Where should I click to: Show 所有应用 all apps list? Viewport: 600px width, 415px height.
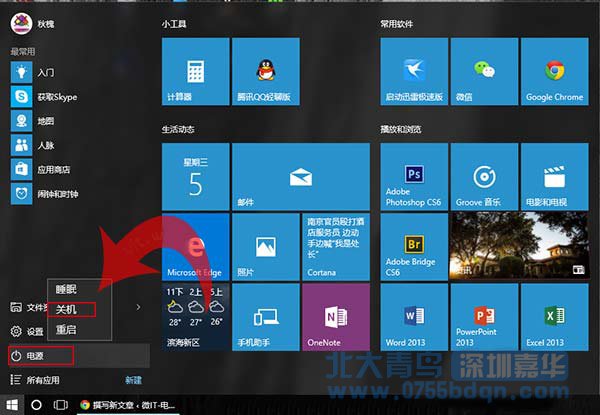(x=35, y=380)
